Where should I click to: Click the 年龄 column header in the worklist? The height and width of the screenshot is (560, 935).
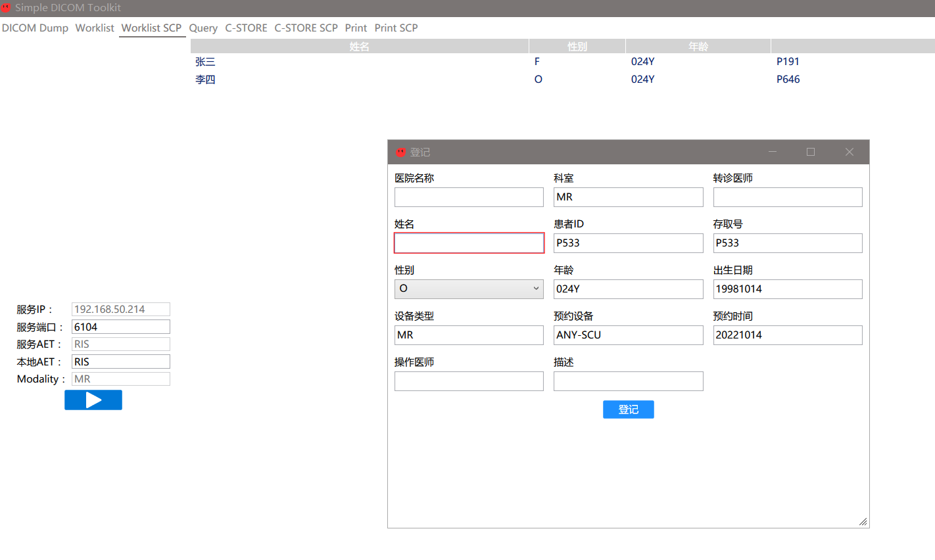tap(698, 45)
